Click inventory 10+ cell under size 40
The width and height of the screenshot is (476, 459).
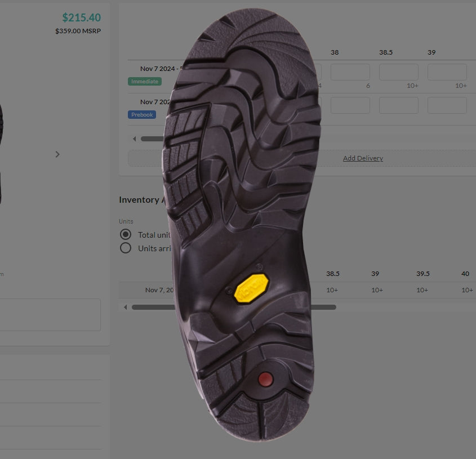tap(467, 290)
